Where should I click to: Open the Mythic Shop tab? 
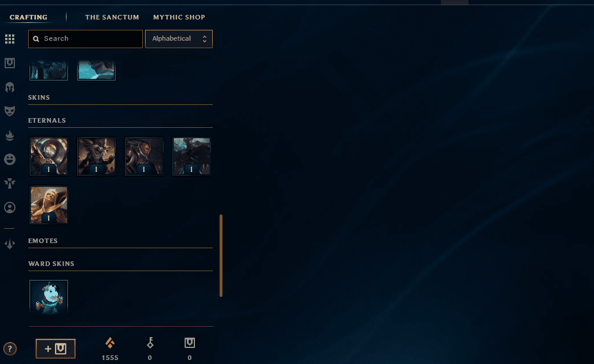pos(179,17)
